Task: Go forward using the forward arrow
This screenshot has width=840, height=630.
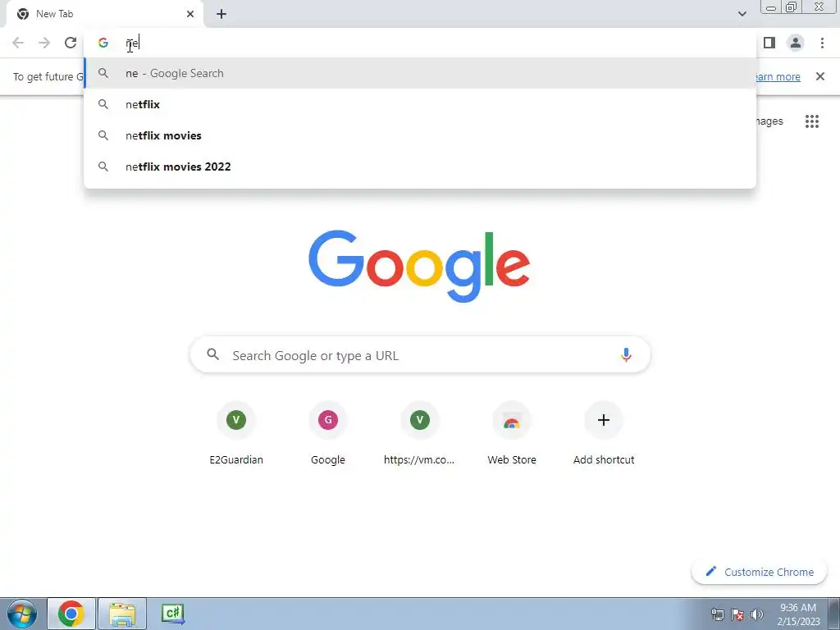Action: (x=44, y=43)
